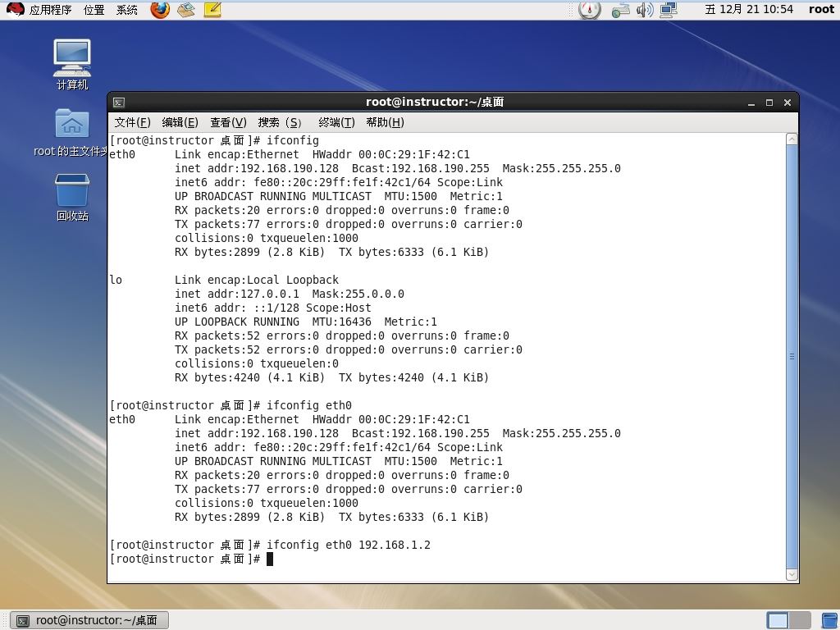Image resolution: width=840 pixels, height=630 pixels.
Task: Click the CPU monitor gauge tray icon
Action: coord(590,10)
